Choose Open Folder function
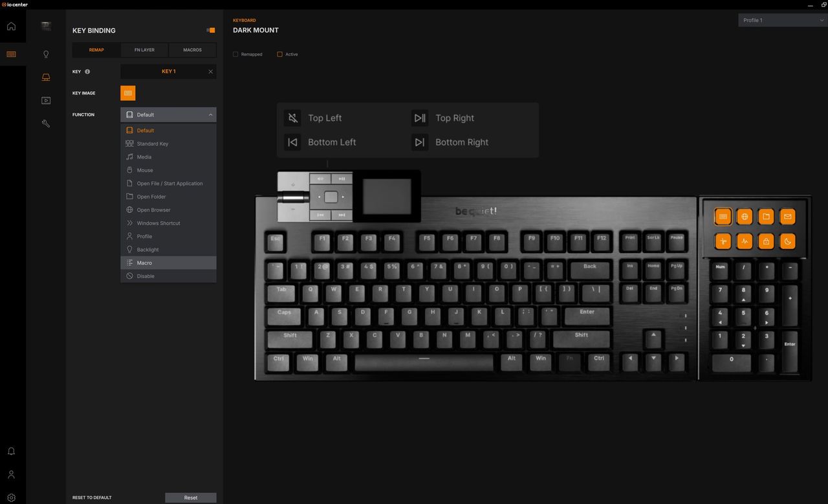The width and height of the screenshot is (828, 504). click(168, 197)
